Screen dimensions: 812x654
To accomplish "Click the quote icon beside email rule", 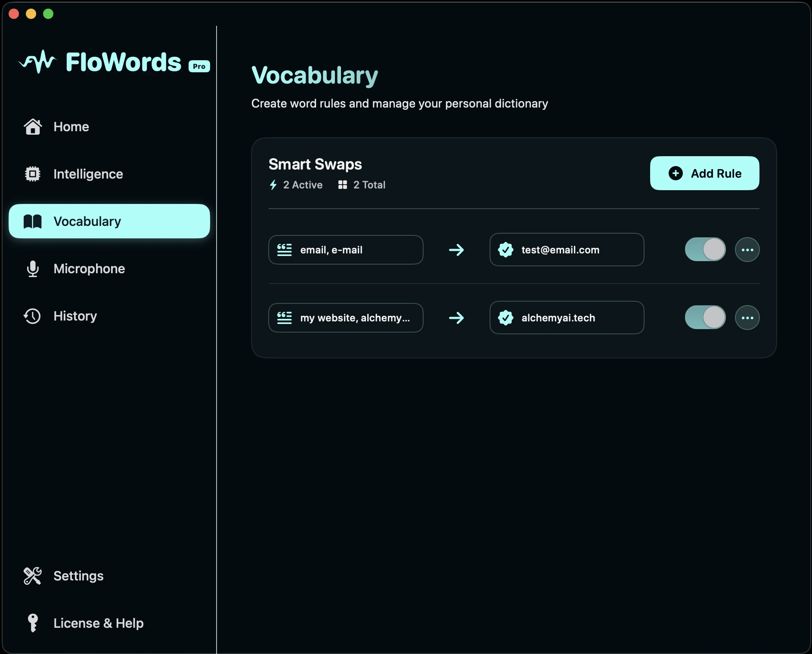I will [284, 250].
